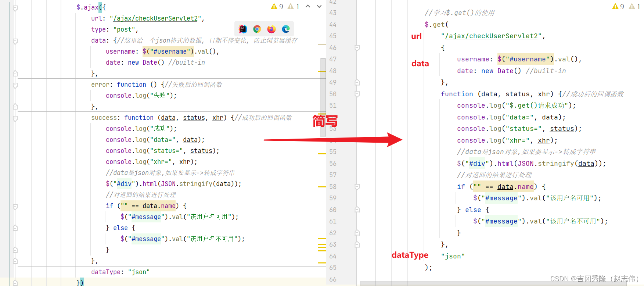
Task: Click '$("#username")' on line 47
Action: click(526, 59)
